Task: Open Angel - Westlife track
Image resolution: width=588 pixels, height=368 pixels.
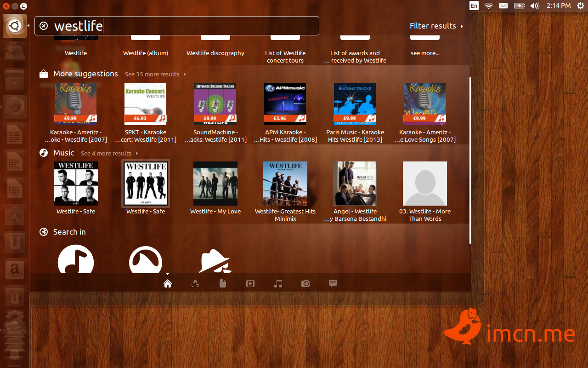Action: click(355, 191)
